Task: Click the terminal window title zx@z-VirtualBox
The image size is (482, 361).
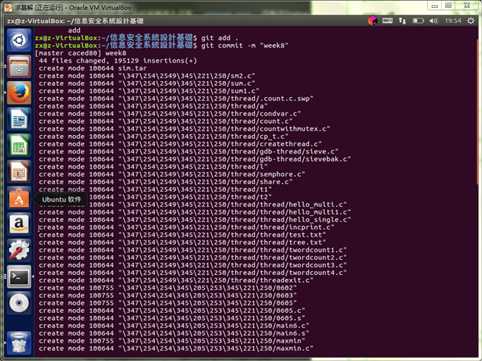Action: 76,21
